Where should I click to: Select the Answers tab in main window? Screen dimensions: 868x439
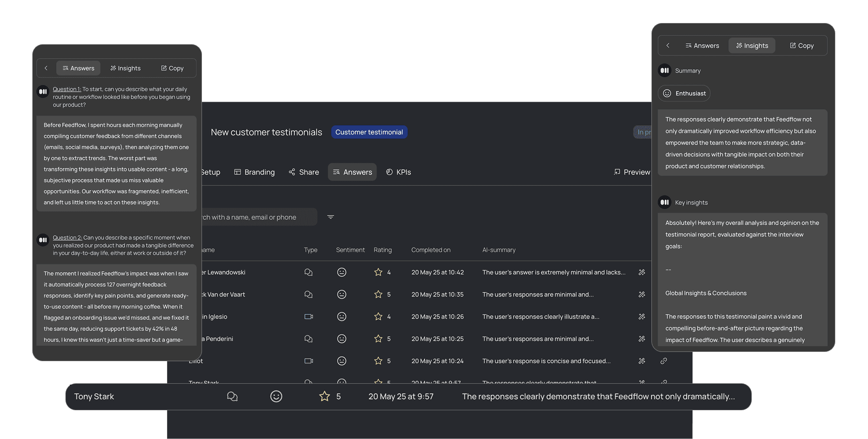352,172
